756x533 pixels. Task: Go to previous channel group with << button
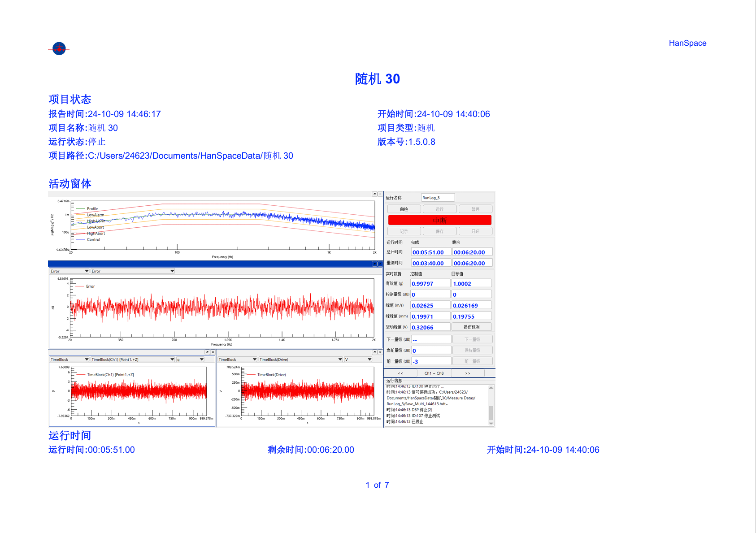[x=400, y=373]
